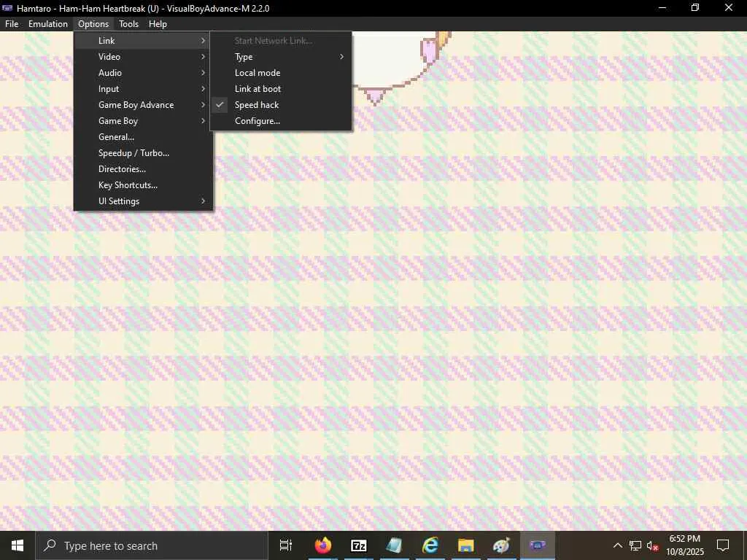
Task: Open Key Shortcuts... dialog
Action: pos(143,185)
